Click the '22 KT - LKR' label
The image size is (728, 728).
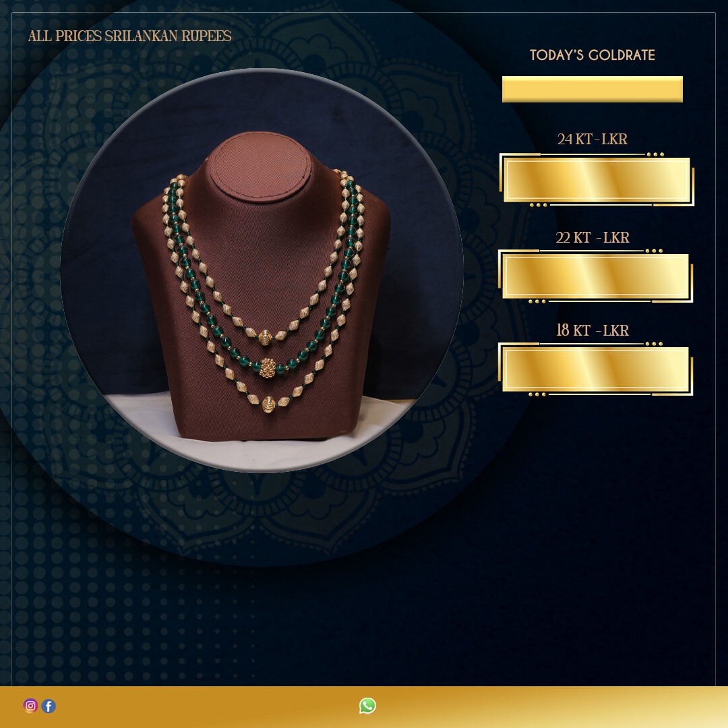tap(593, 237)
